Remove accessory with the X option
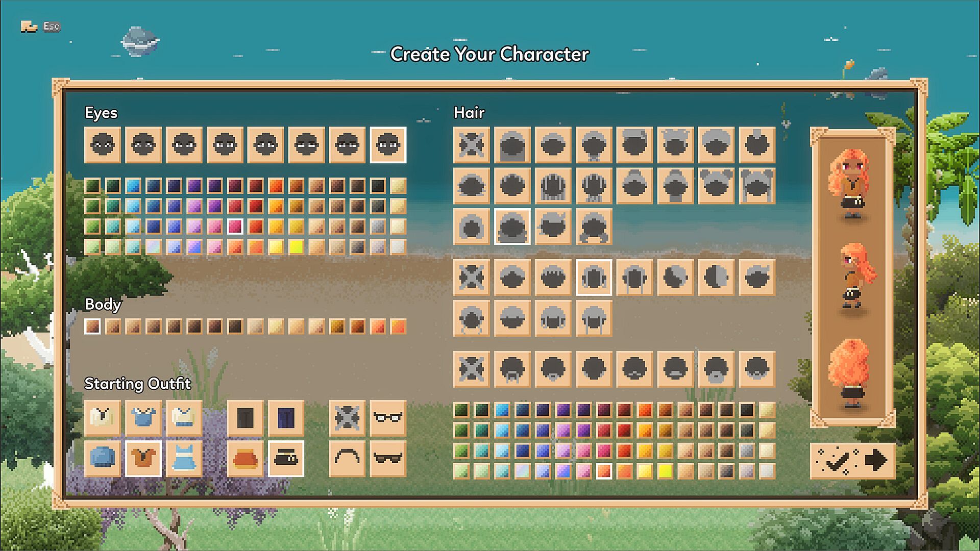This screenshot has width=980, height=551. [x=347, y=418]
